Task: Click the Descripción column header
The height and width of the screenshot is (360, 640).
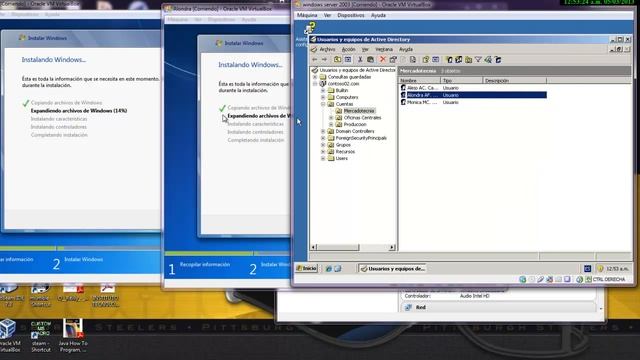Action: tap(514, 81)
